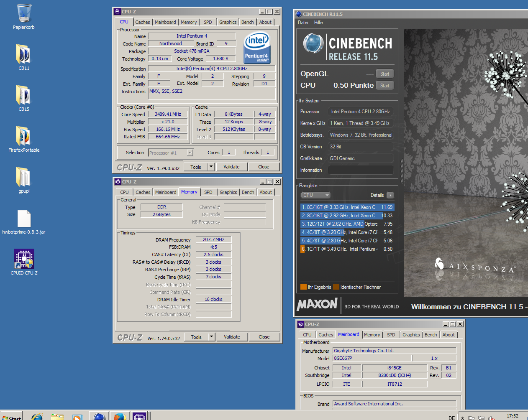
Task: Switch to Cinebench in the taskbar
Action: 99,417
